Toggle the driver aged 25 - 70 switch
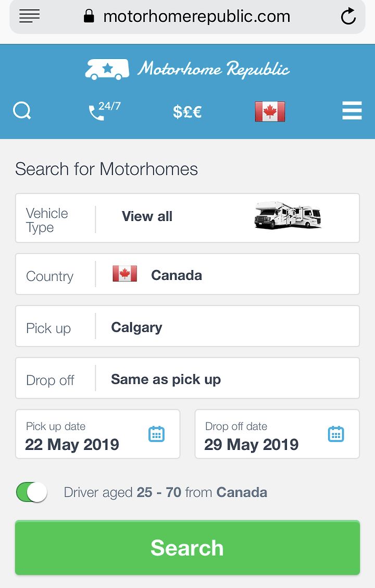This screenshot has height=588, width=375. point(32,492)
